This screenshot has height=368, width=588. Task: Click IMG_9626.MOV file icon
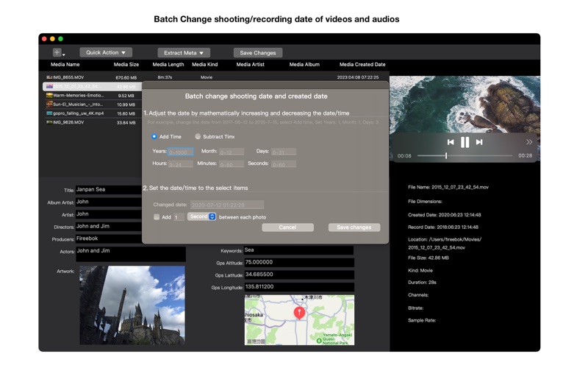49,122
